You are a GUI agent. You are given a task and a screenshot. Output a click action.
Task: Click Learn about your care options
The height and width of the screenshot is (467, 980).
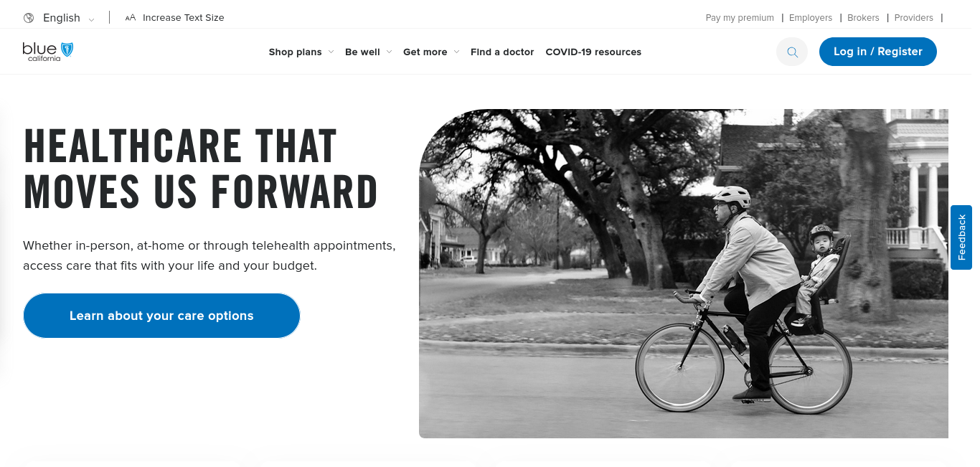[x=161, y=316]
